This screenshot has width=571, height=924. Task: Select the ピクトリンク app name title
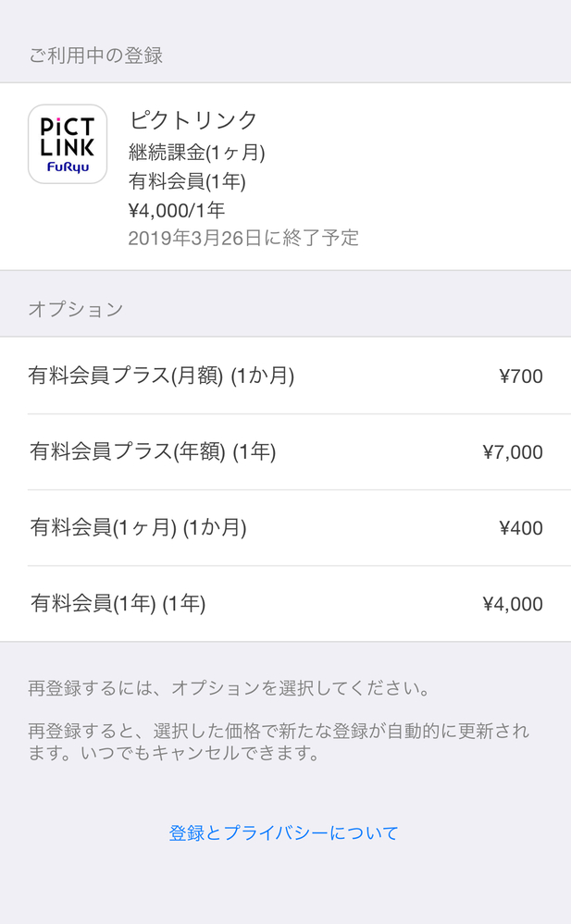click(193, 120)
